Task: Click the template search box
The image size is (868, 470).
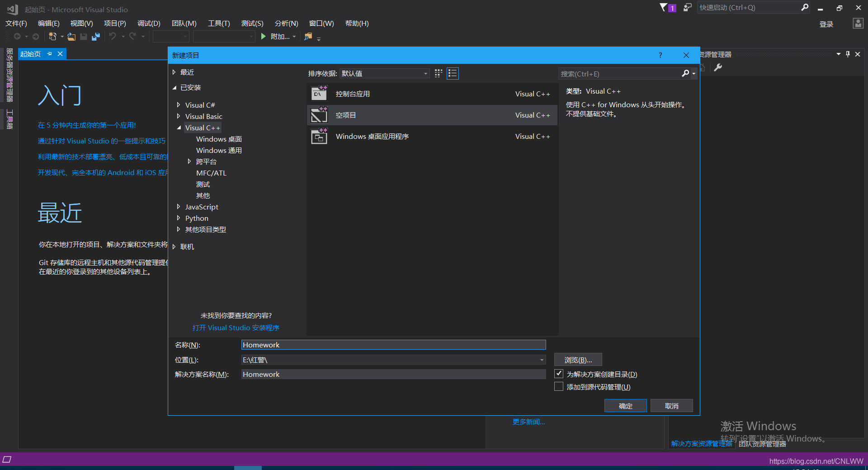Action: [x=619, y=74]
